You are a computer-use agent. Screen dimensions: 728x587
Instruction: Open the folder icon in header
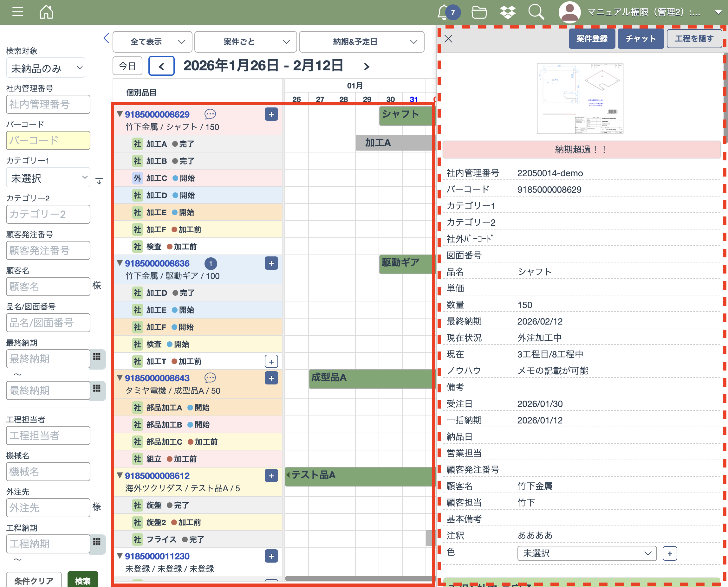coord(479,12)
